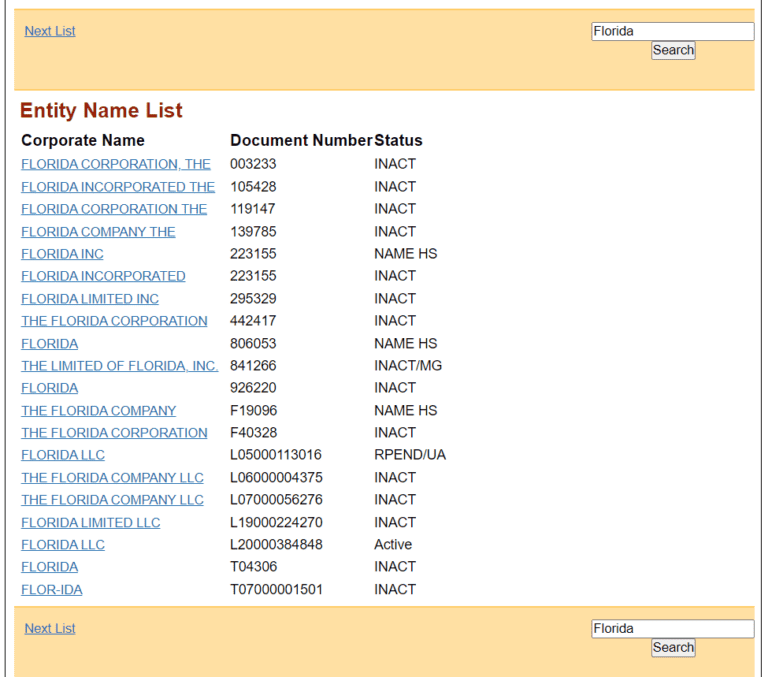
Task: Open THE LIMITED OF FLORIDA, INC. link
Action: pos(120,366)
